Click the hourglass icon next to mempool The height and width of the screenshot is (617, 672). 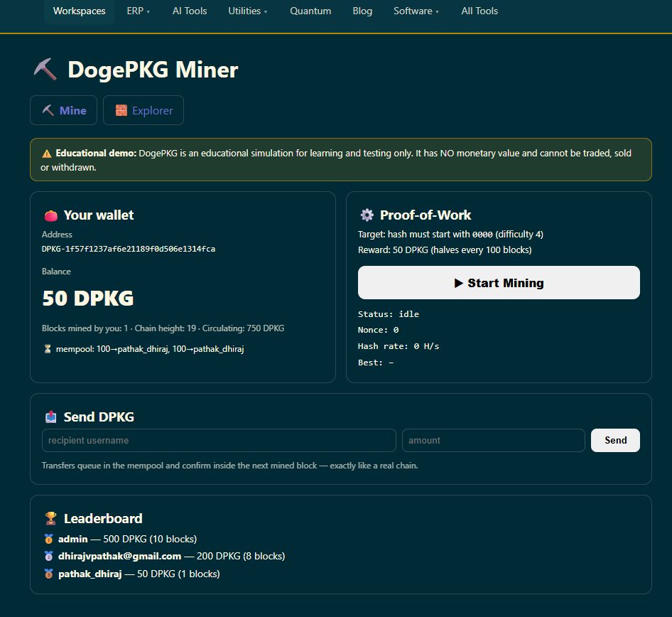point(48,349)
